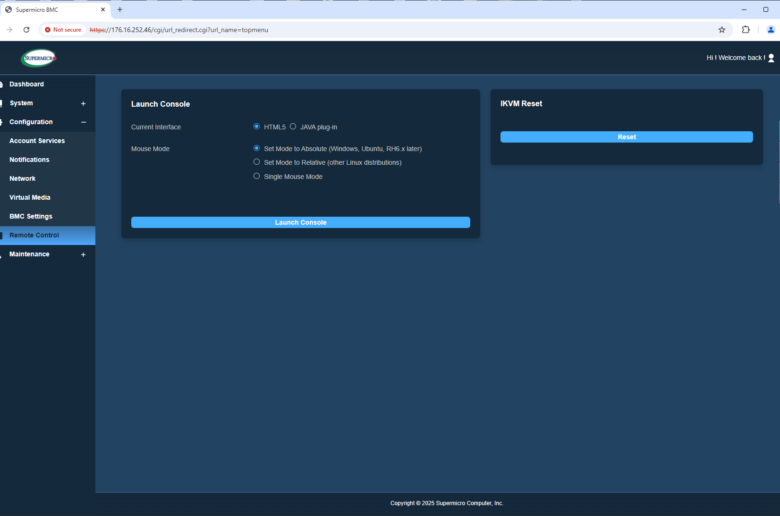
Task: Choose Set Mode to Absolute
Action: [x=257, y=148]
